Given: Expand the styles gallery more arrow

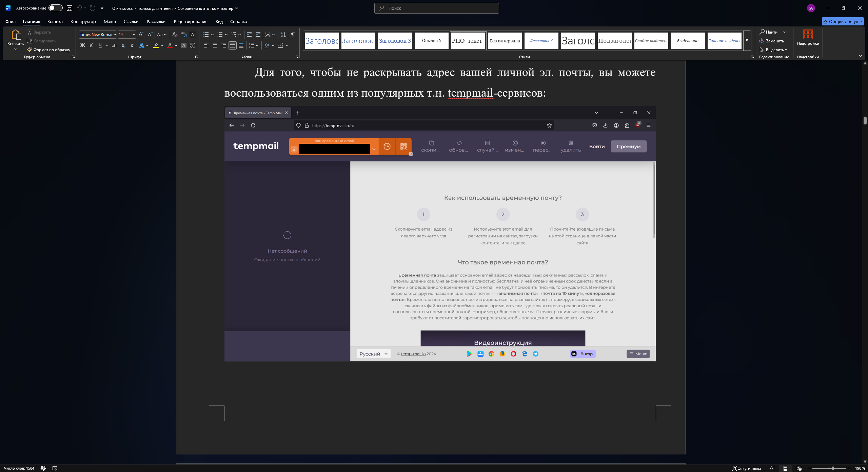Looking at the screenshot, I should click(747, 41).
